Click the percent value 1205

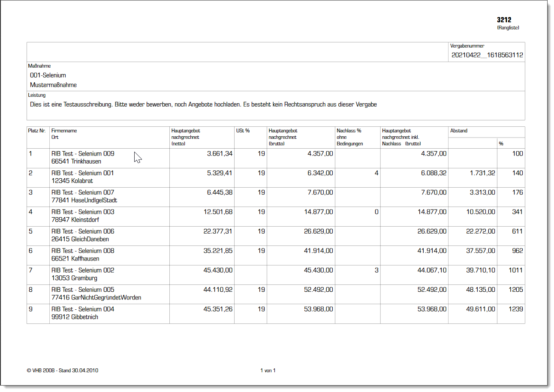point(516,290)
